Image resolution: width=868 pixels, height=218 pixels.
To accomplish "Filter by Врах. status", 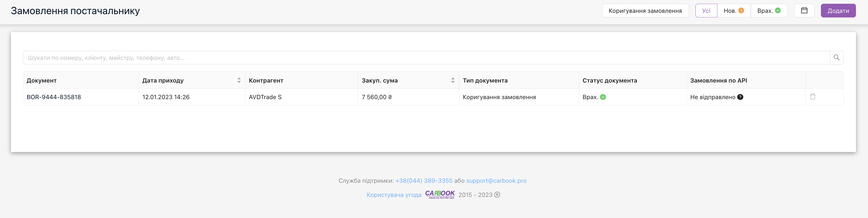I will [769, 11].
